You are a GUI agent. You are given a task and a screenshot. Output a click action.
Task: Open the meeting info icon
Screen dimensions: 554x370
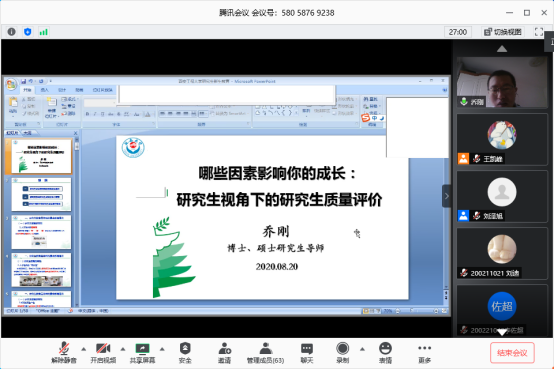tap(11, 32)
